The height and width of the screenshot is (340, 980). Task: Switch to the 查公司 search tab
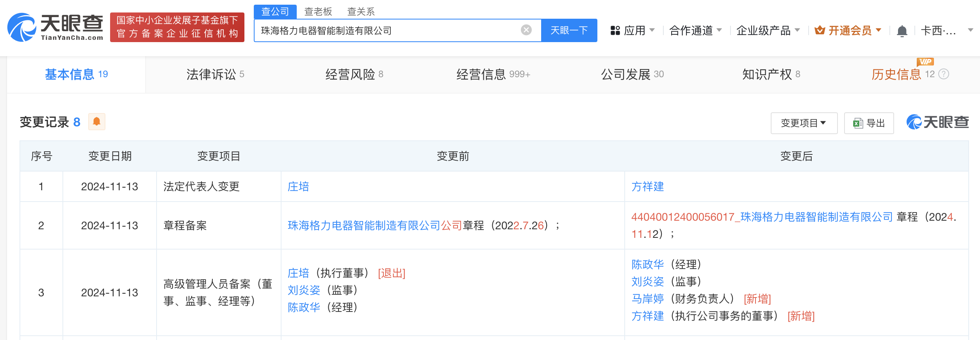click(x=275, y=12)
